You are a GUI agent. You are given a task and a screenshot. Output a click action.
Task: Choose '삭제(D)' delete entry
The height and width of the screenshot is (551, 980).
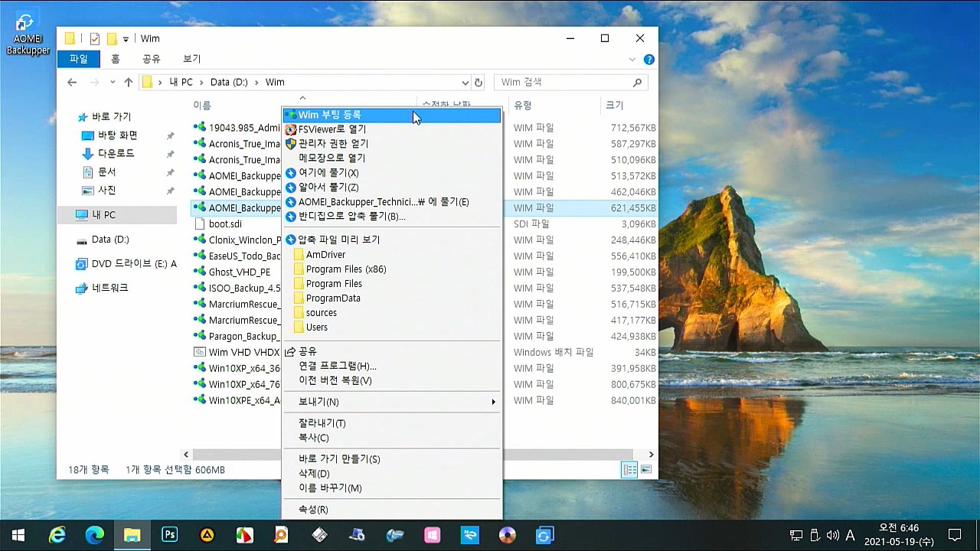pos(392,474)
